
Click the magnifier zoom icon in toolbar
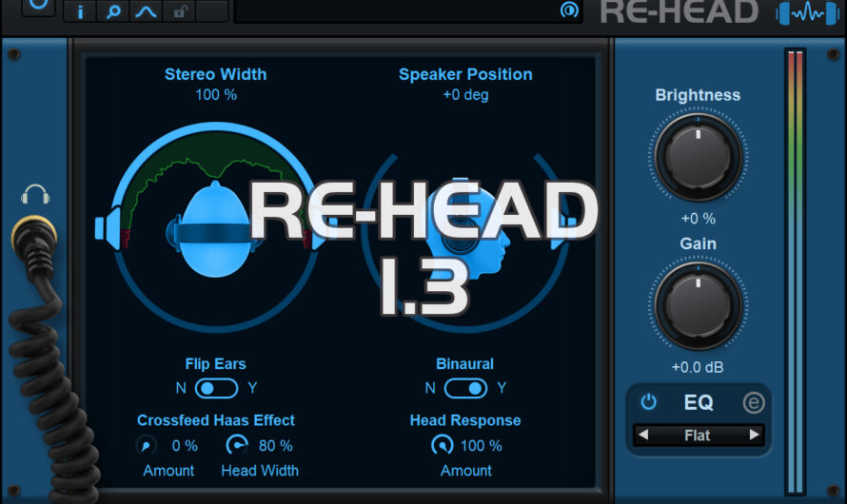point(113,10)
